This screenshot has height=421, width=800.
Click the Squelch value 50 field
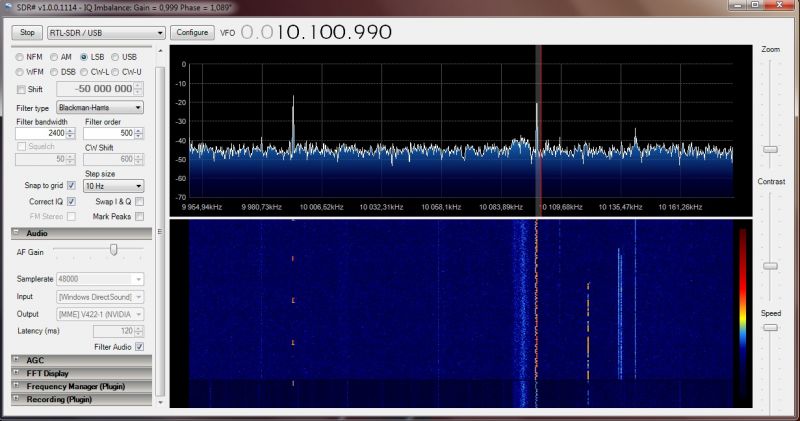pos(41,159)
